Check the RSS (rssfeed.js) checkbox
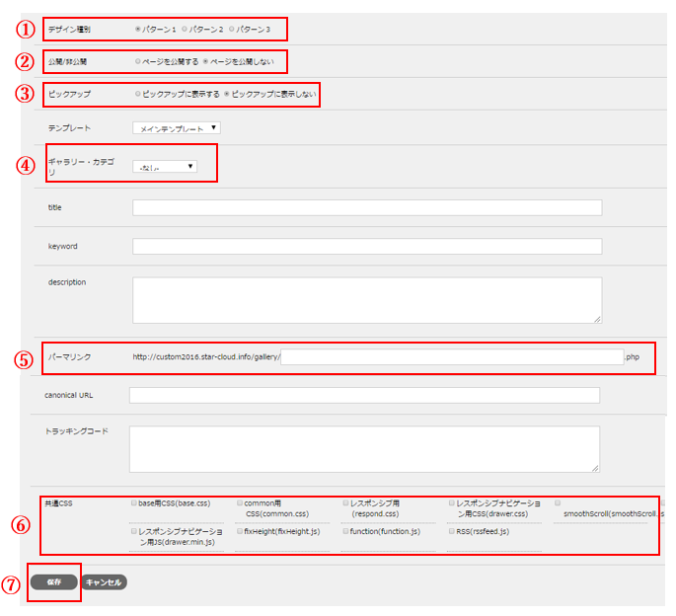Image resolution: width=676 pixels, height=616 pixels. [451, 531]
